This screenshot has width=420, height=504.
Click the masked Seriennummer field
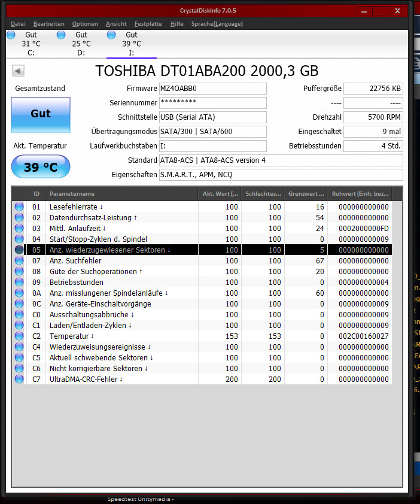click(213, 103)
